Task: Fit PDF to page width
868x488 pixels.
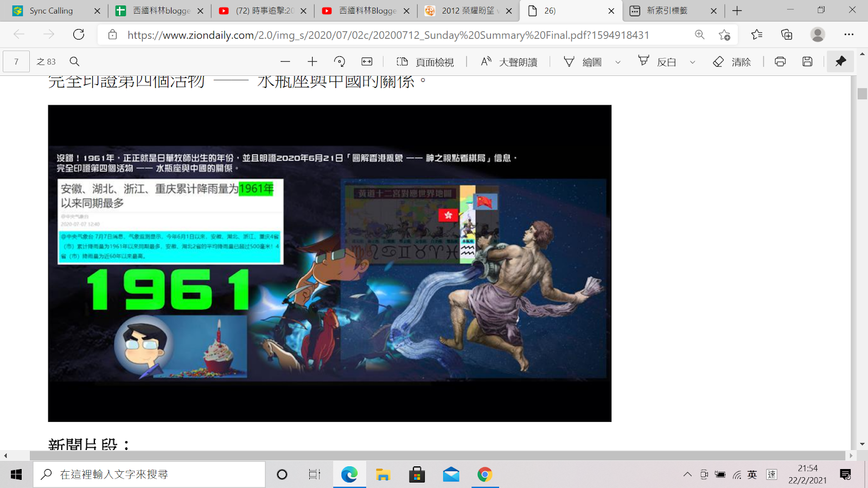Action: coord(367,62)
